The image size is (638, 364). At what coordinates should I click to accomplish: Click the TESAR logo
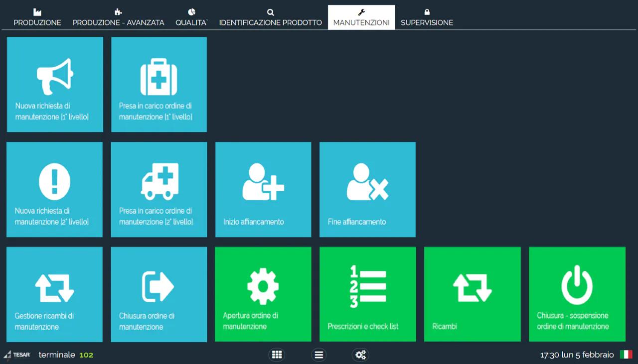[x=17, y=355]
